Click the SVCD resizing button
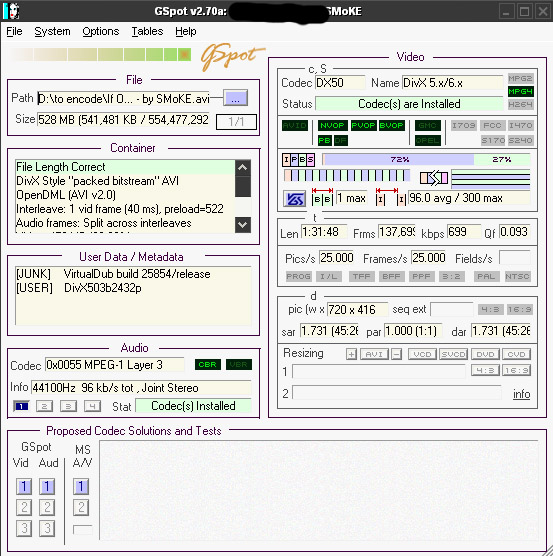 click(454, 354)
